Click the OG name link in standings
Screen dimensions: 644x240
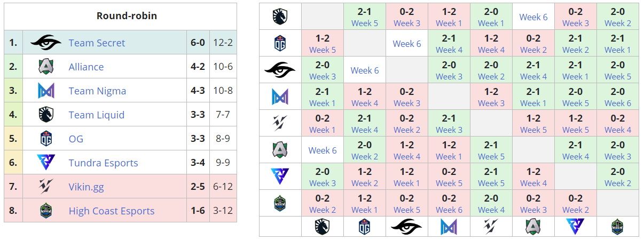coord(76,139)
